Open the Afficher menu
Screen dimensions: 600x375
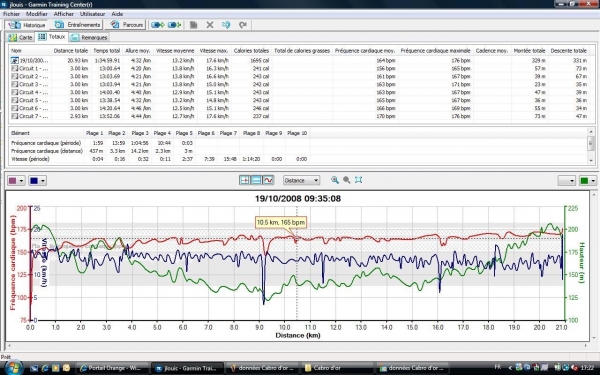64,14
